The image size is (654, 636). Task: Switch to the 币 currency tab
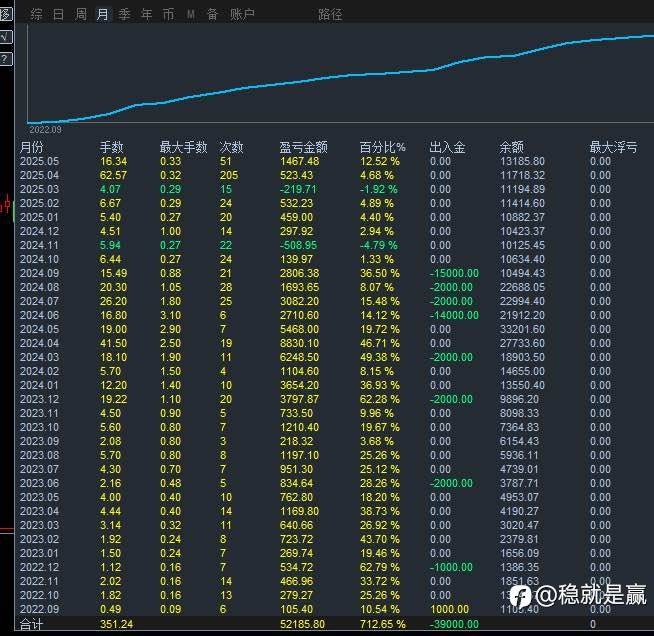(x=169, y=15)
